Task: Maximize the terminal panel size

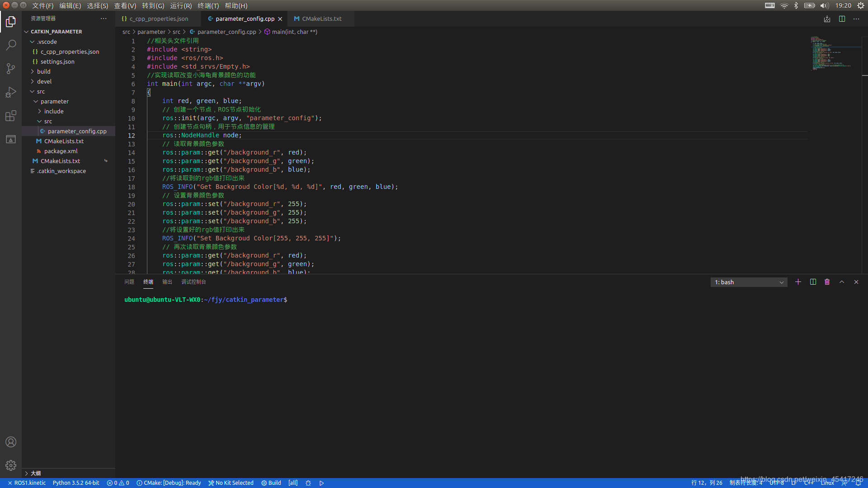Action: 842,282
